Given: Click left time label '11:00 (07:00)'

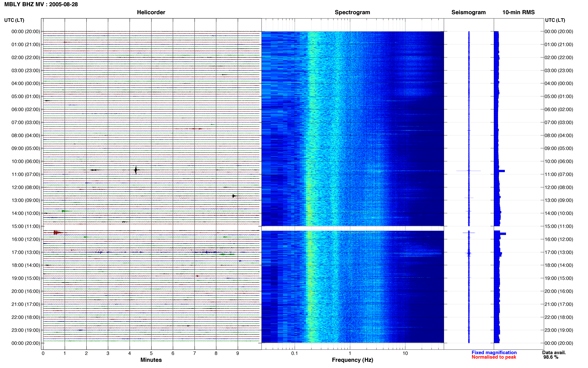Looking at the screenshot, I should click(26, 175).
